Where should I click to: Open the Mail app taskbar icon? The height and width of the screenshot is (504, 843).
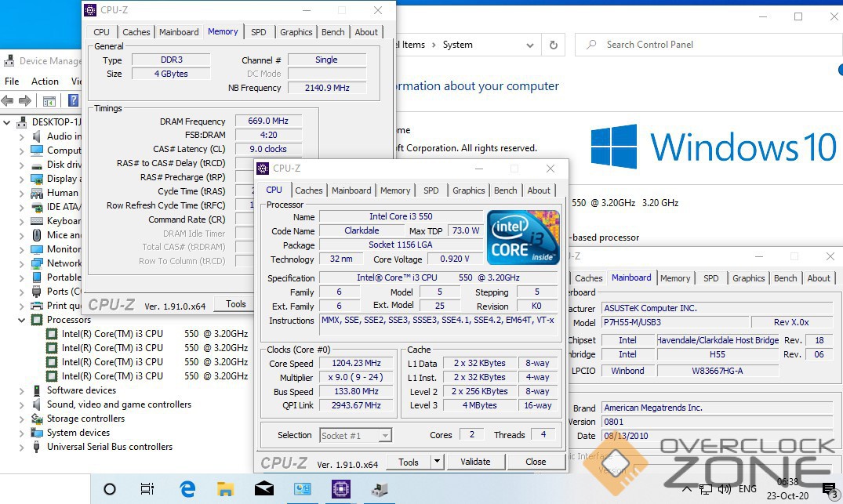264,489
